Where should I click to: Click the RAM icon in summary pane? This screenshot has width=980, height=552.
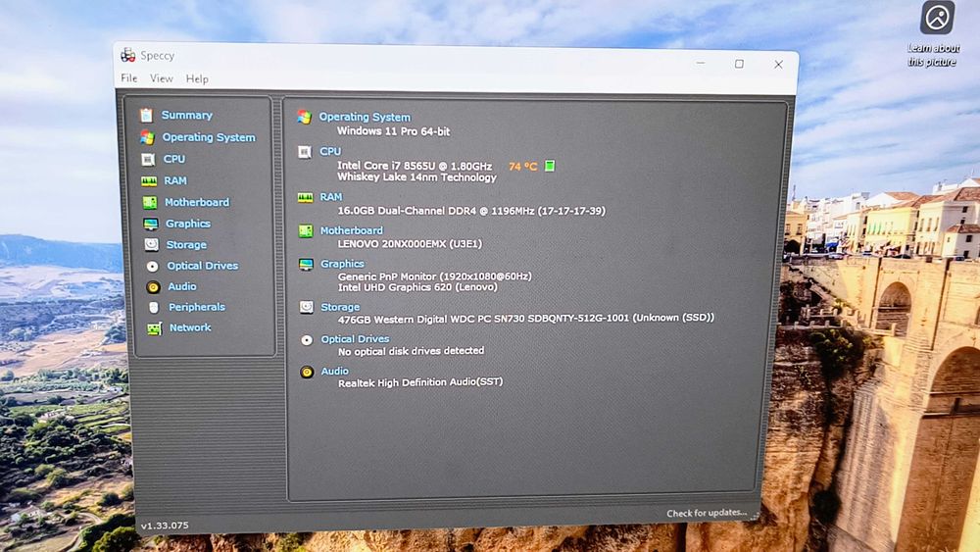point(305,197)
